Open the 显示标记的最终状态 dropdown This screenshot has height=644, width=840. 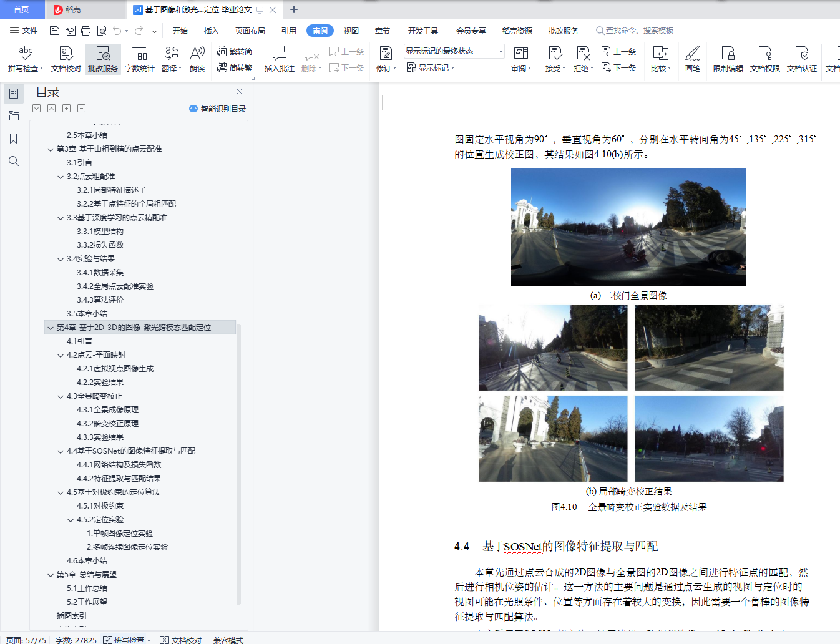[x=454, y=51]
